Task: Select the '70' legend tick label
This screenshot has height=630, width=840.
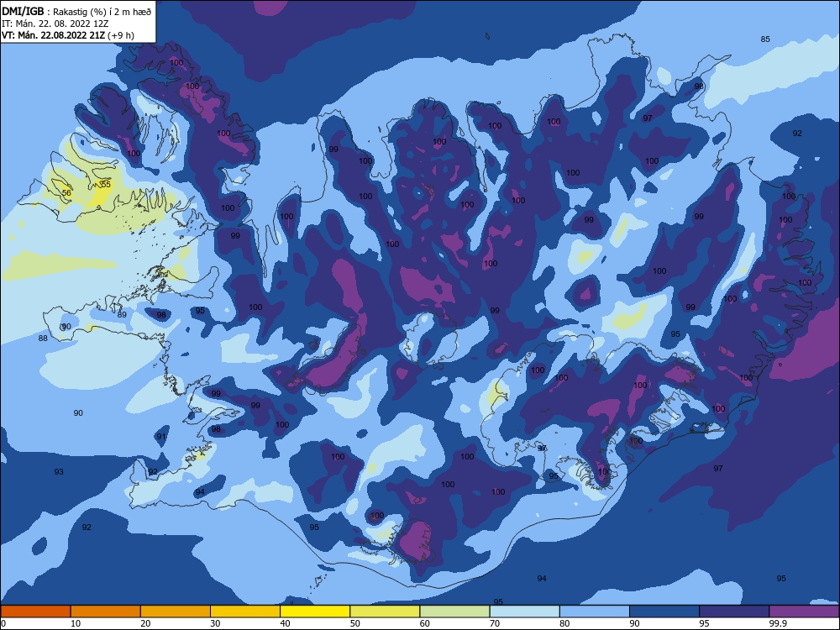Action: tap(495, 623)
